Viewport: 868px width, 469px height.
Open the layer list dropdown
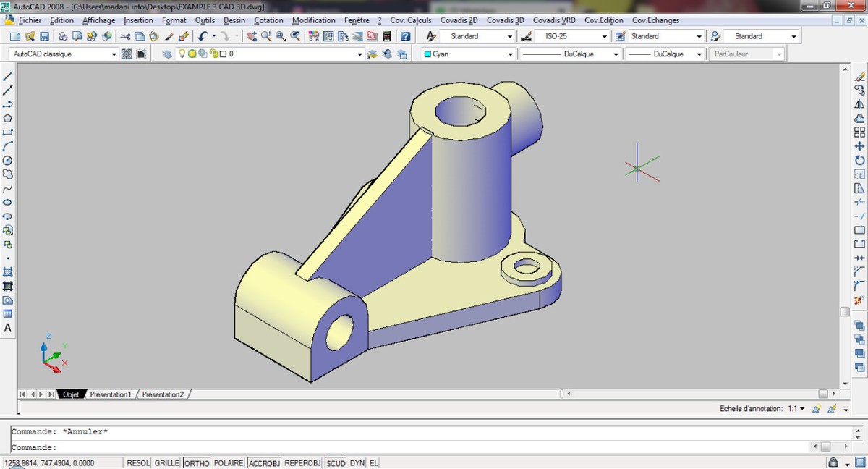click(359, 54)
